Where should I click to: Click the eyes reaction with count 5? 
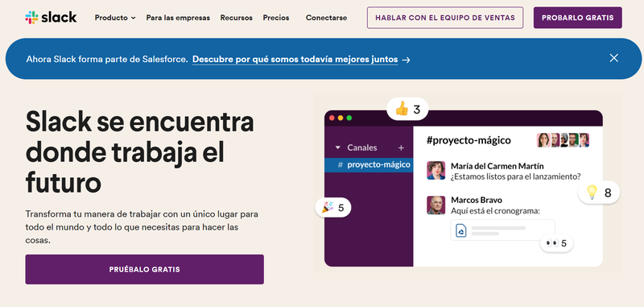pyautogui.click(x=556, y=243)
